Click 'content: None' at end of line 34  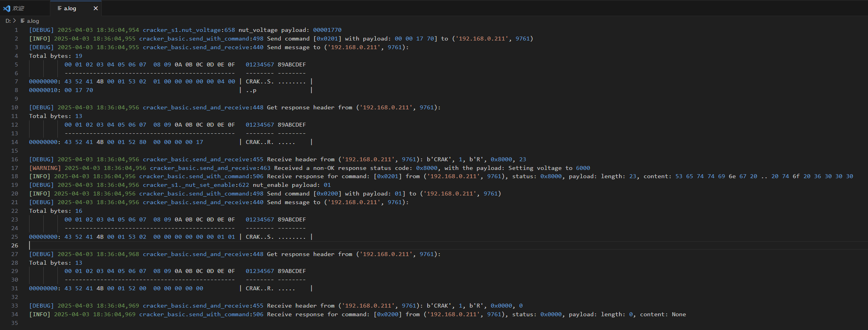coord(662,314)
